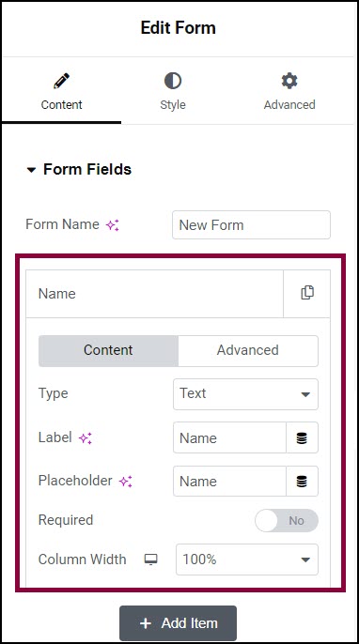Click AI sparkle icon beside Placeholder

126,482
